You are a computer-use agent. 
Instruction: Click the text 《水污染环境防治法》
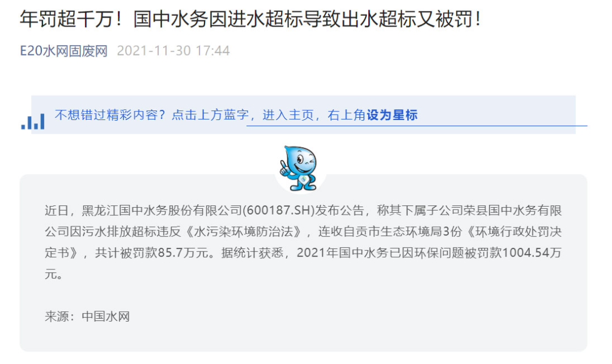243,232
